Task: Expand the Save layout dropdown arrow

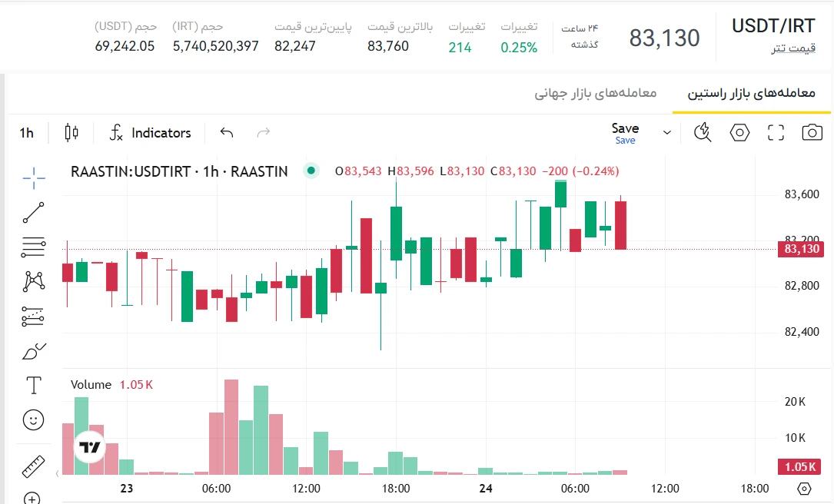Action: (667, 132)
